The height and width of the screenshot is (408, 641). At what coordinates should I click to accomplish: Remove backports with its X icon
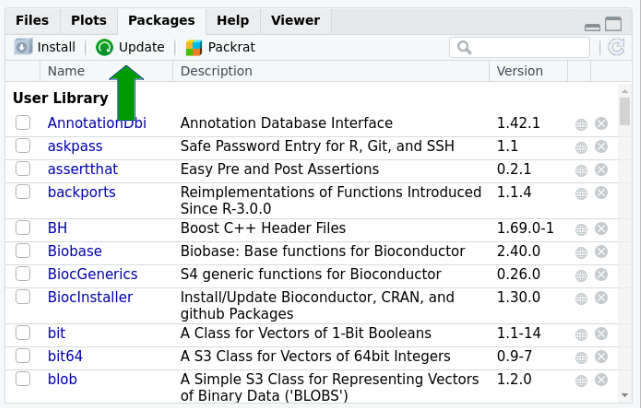click(601, 193)
